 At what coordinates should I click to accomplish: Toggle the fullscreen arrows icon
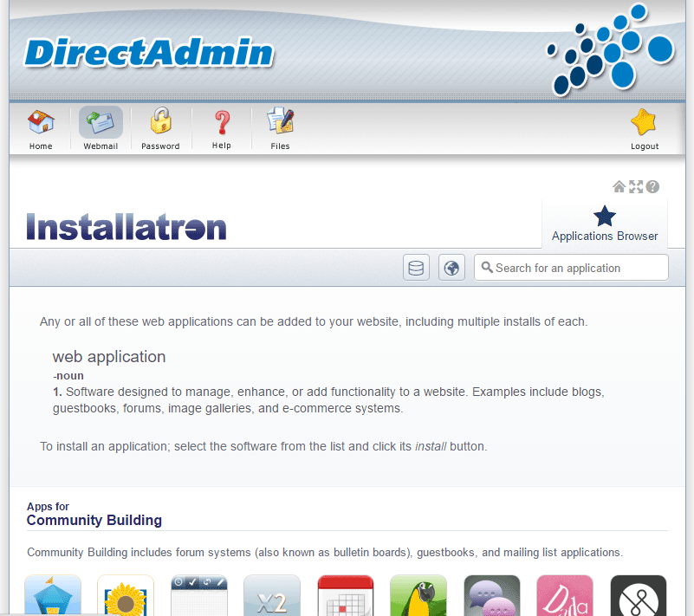pyautogui.click(x=636, y=187)
